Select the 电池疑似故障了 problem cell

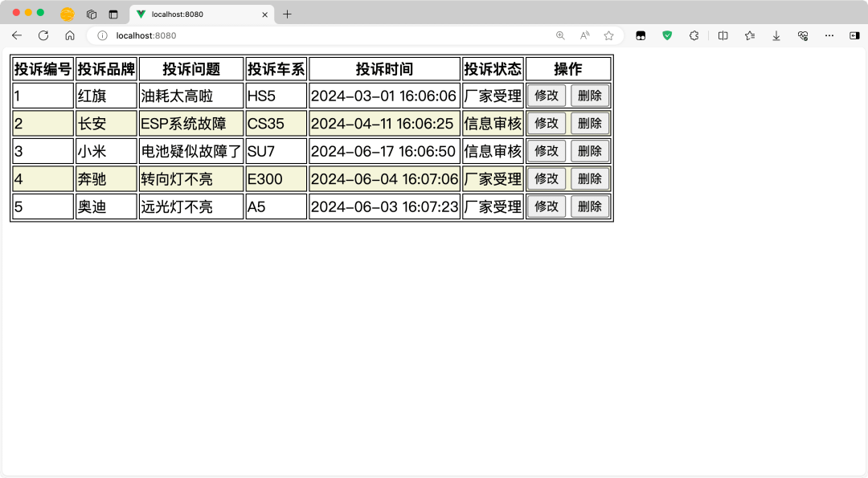pos(191,151)
